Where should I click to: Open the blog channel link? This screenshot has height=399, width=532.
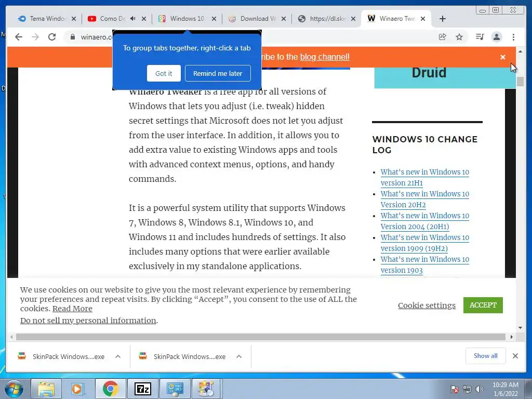click(325, 57)
